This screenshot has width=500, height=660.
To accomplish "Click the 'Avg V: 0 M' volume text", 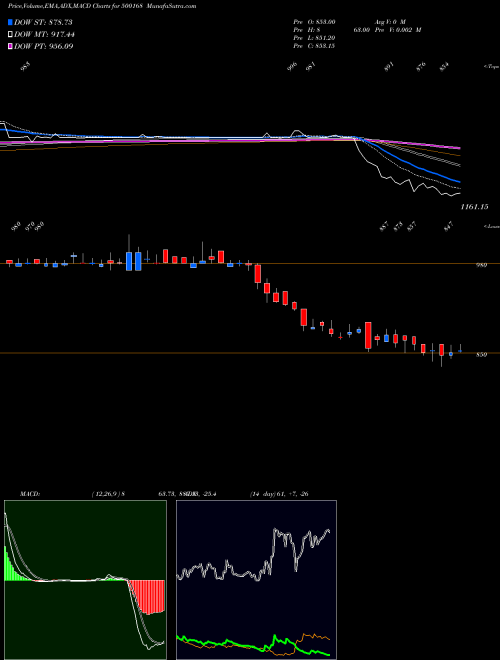I will pos(390,22).
